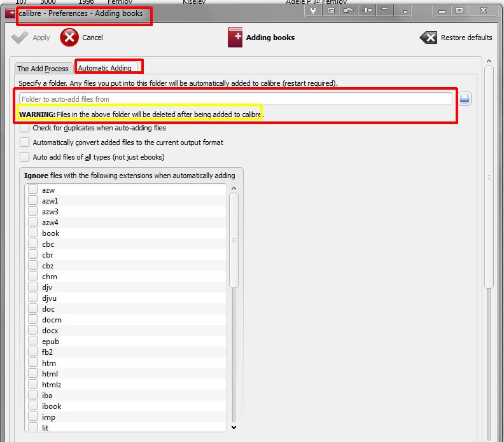Image resolution: width=504 pixels, height=442 pixels.
Task: Click the Restore defaults arrow icon
Action: (428, 38)
